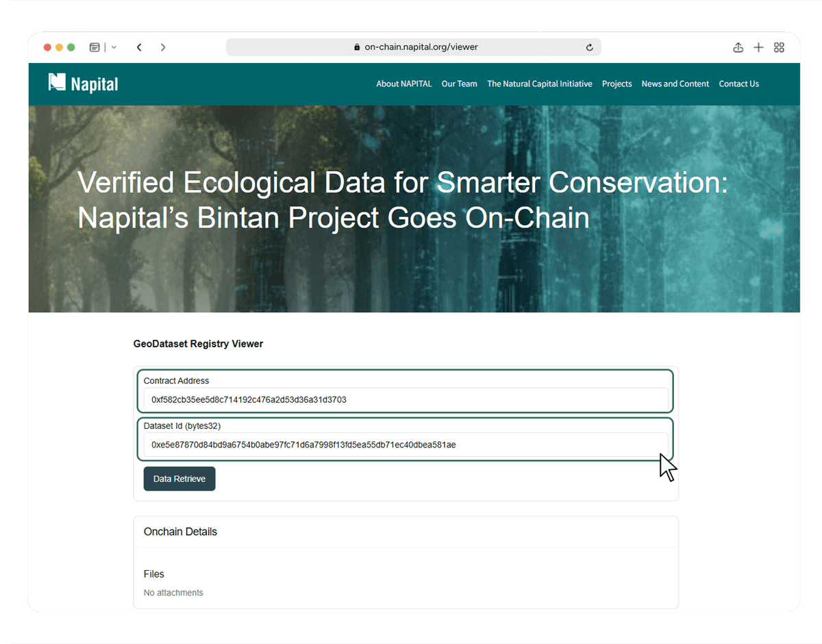Focus the Dataset Id (bytes32) field
Image resolution: width=822 pixels, height=644 pixels.
click(406, 445)
